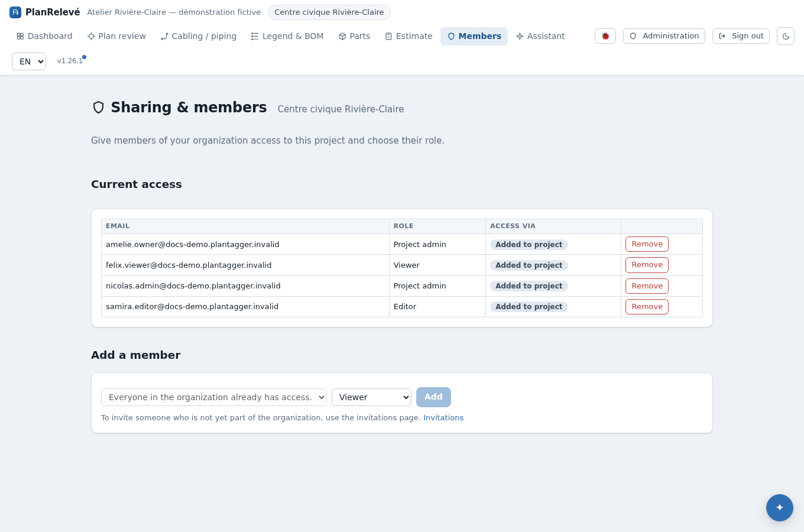Follow the Invitations link
This screenshot has height=532, width=804.
(443, 418)
